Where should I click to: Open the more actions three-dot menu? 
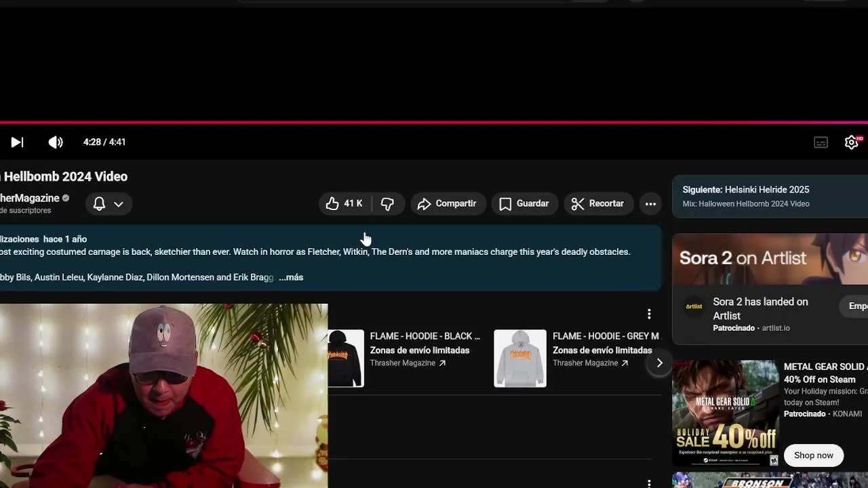(x=650, y=203)
